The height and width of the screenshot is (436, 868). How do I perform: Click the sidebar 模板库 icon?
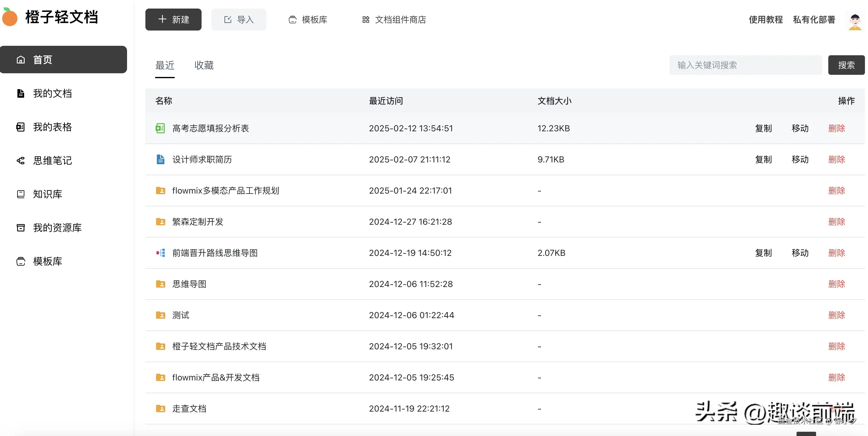pyautogui.click(x=20, y=261)
